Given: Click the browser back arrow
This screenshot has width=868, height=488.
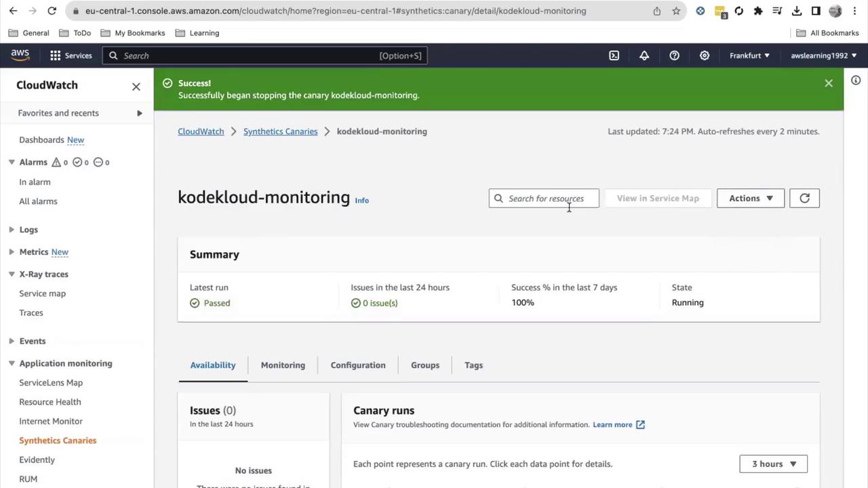Looking at the screenshot, I should pos(13,11).
